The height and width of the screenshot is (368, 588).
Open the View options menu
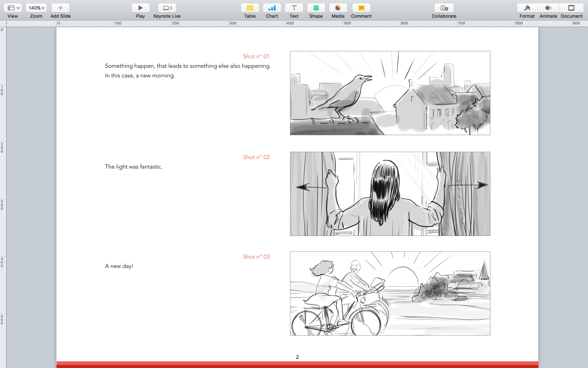[x=13, y=8]
